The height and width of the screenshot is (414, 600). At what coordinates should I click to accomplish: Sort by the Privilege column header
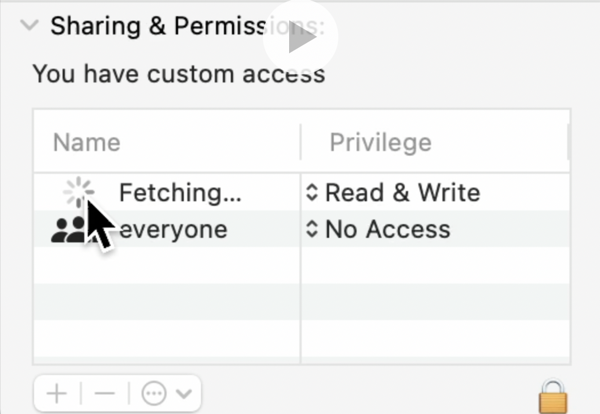pos(380,142)
